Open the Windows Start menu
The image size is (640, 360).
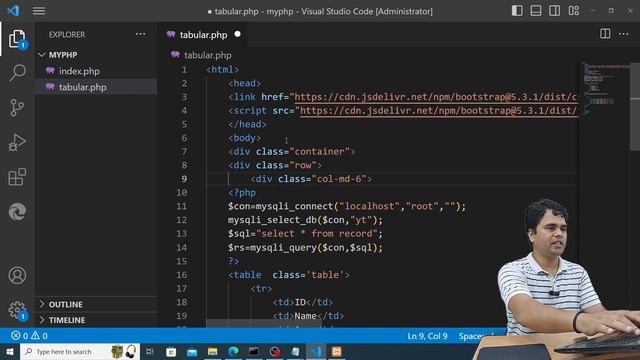9,351
